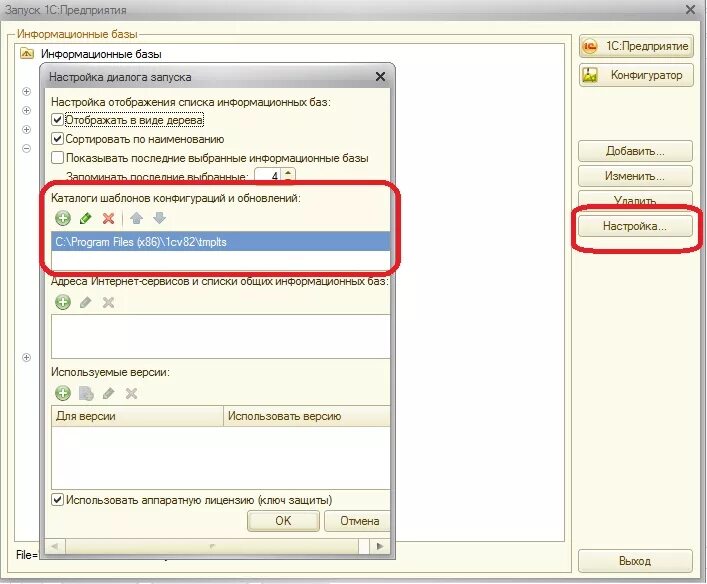This screenshot has width=707, height=584.
Task: Click inside the used versions table area
Action: 220,458
